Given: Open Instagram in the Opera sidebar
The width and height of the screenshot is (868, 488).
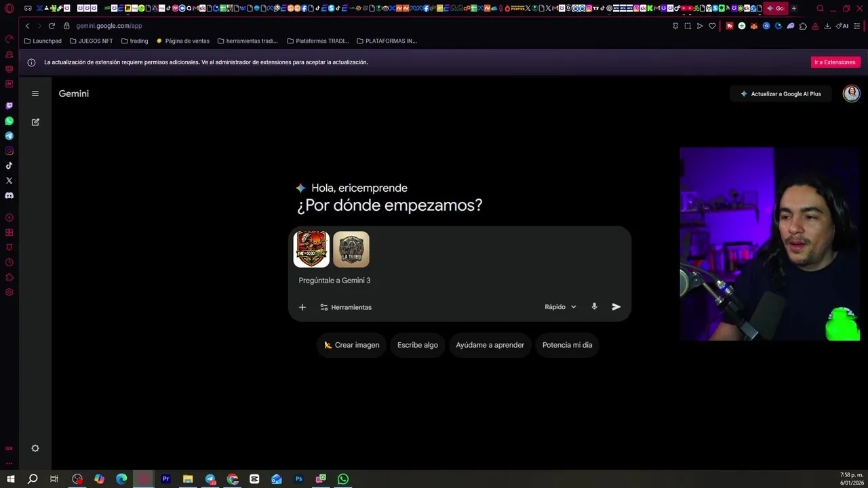Looking at the screenshot, I should click(9, 150).
